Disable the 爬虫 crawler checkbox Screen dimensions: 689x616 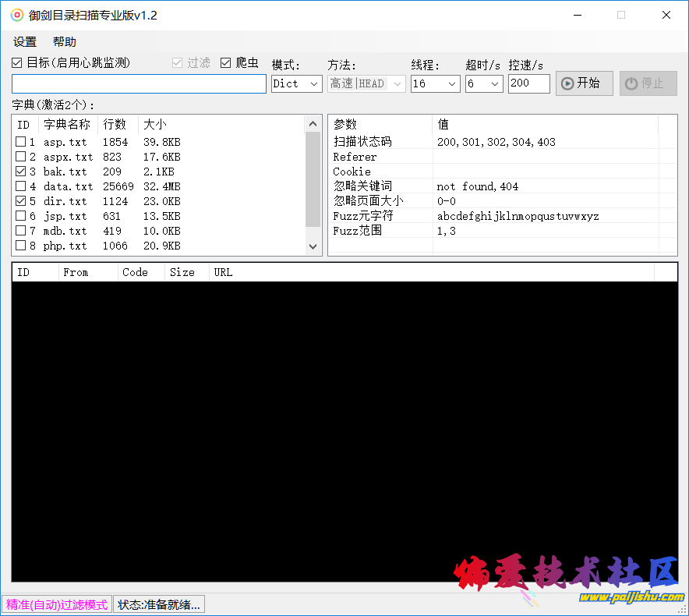(226, 62)
